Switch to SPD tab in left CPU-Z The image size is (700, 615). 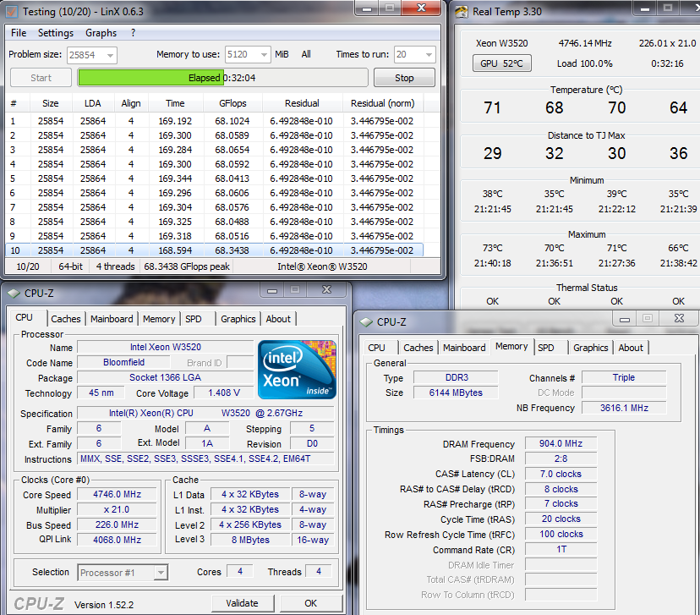(x=194, y=319)
